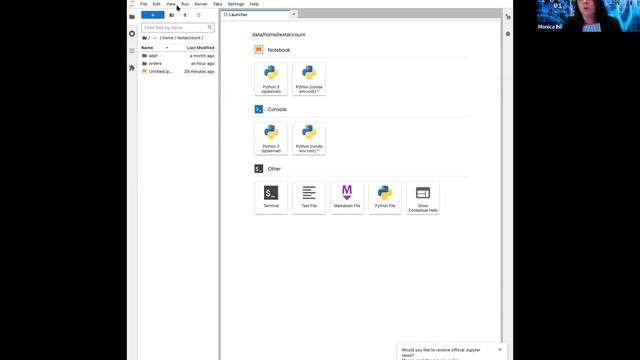
Task: Click the 'an hour ago' modified time
Action: (202, 64)
